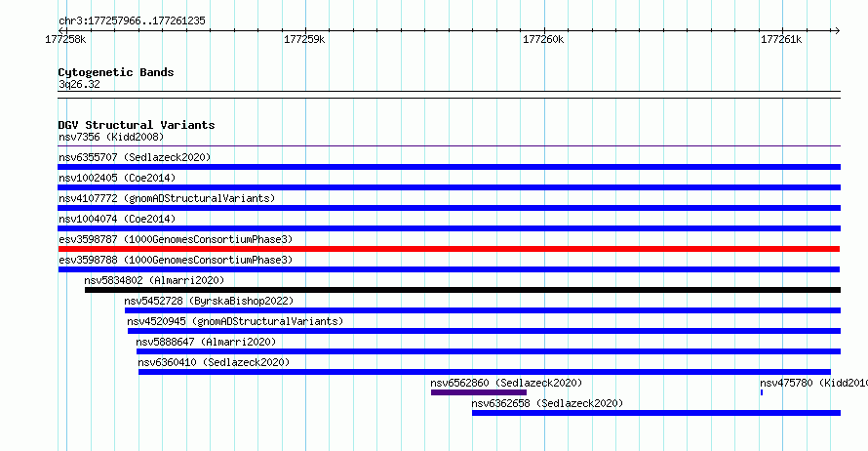
Task: Click the black nsv5834802 variant bar
Action: pyautogui.click(x=463, y=290)
